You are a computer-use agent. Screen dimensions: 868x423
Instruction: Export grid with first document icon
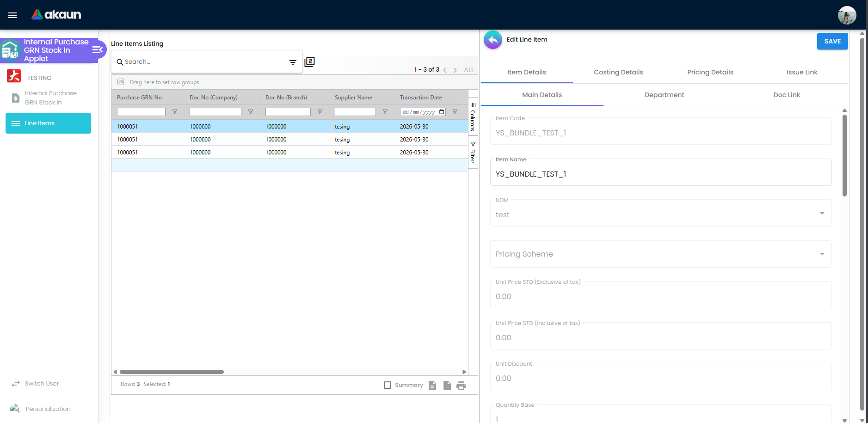click(432, 386)
